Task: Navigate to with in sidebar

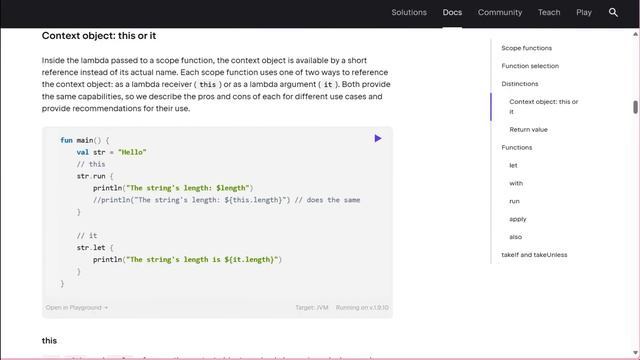Action: [516, 183]
